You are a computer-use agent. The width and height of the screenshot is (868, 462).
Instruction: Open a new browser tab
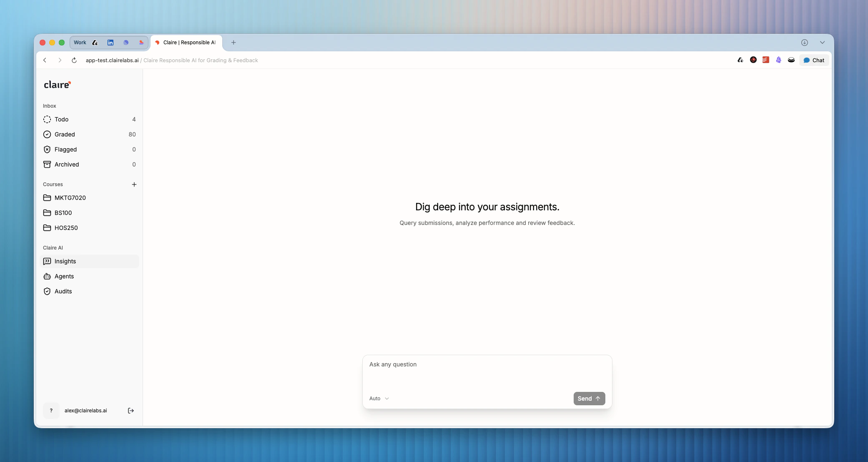(x=233, y=43)
